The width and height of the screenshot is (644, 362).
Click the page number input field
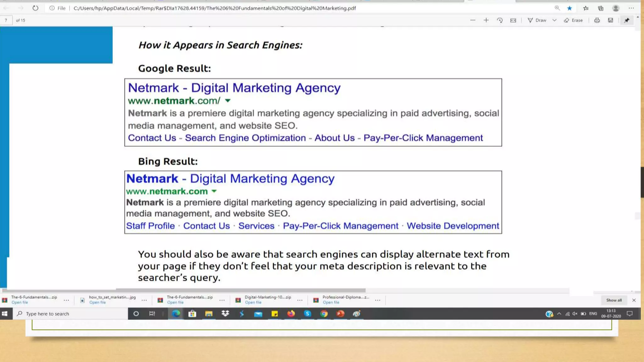click(x=6, y=20)
